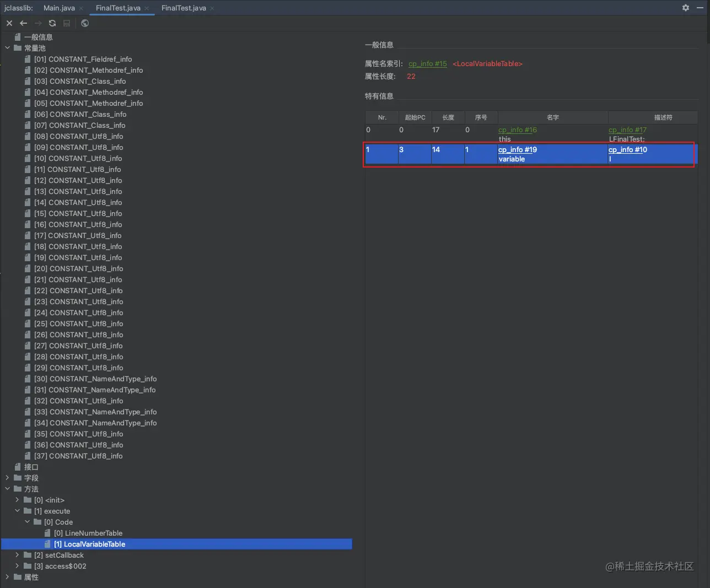Select [15] CONSTANT_Utf8_info
The width and height of the screenshot is (710, 588).
tap(78, 213)
